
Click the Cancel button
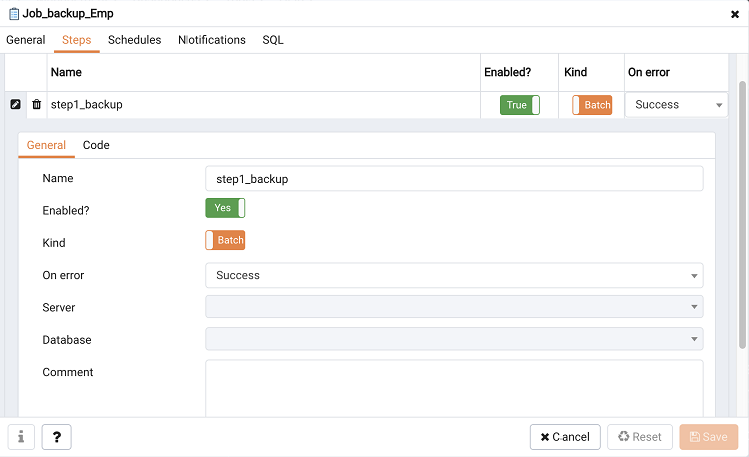pyautogui.click(x=565, y=437)
